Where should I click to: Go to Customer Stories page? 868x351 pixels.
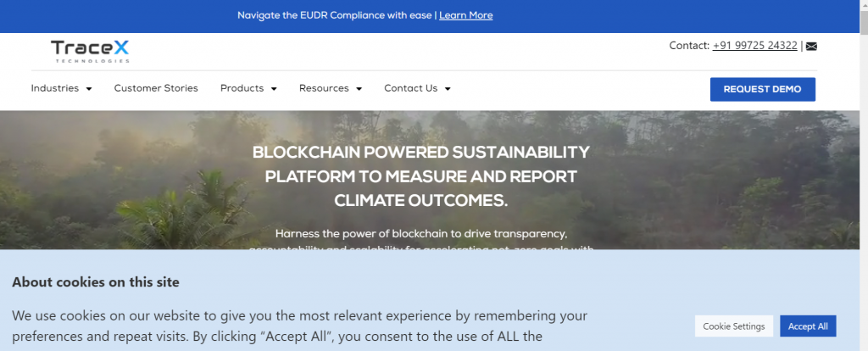156,88
